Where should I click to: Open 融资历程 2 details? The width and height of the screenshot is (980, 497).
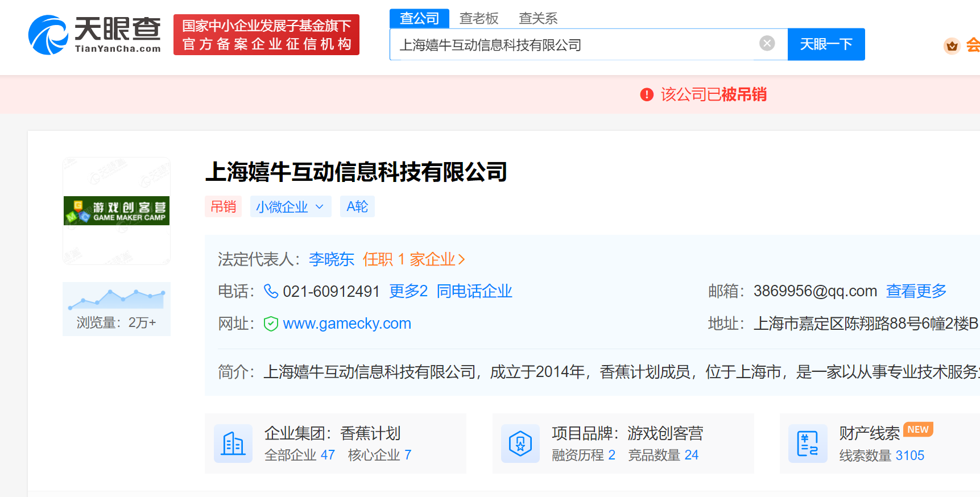pyautogui.click(x=584, y=455)
